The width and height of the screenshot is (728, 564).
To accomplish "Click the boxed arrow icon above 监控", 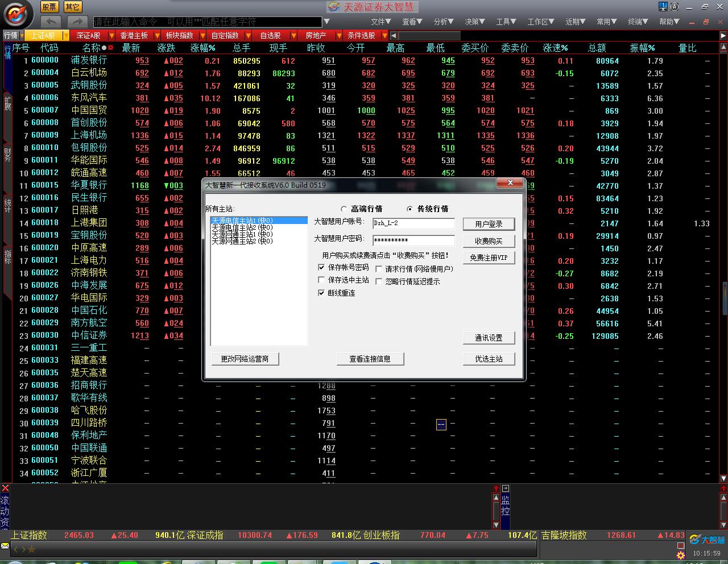I will [506, 488].
